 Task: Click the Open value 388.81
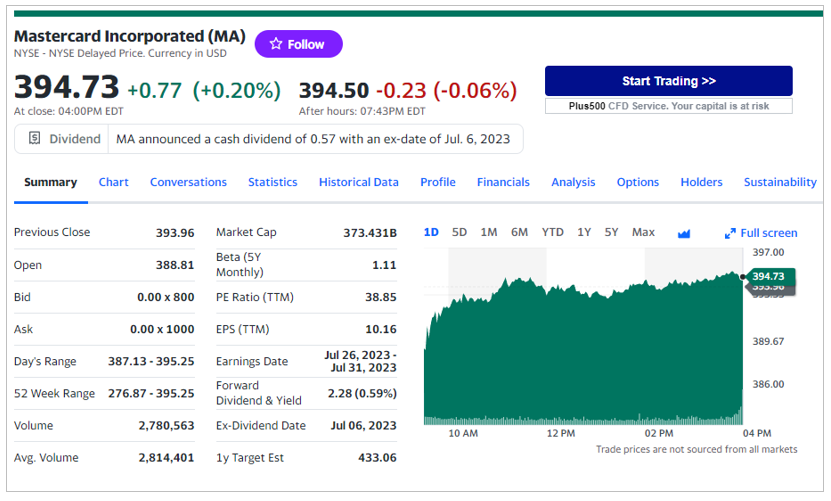(175, 265)
